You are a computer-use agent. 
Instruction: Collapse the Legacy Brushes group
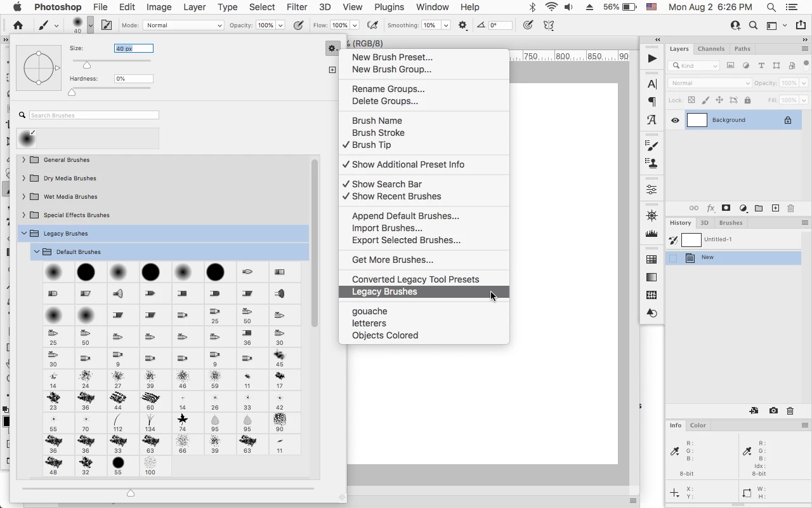pyautogui.click(x=24, y=234)
